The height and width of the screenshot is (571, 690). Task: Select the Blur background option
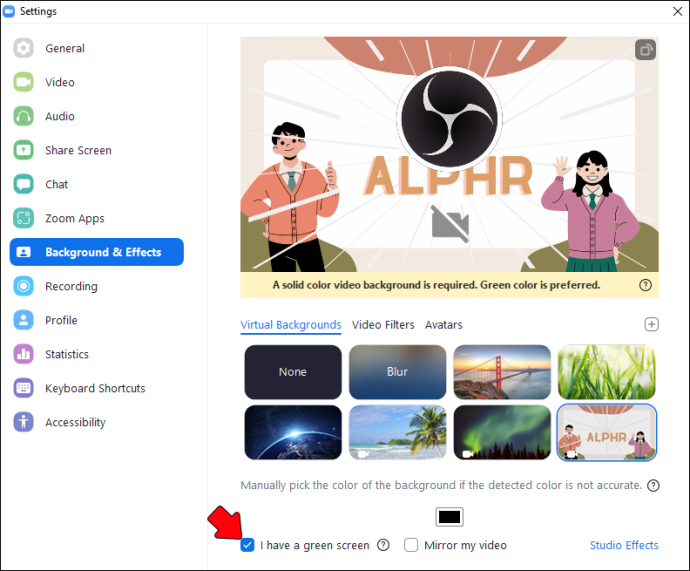pos(397,372)
